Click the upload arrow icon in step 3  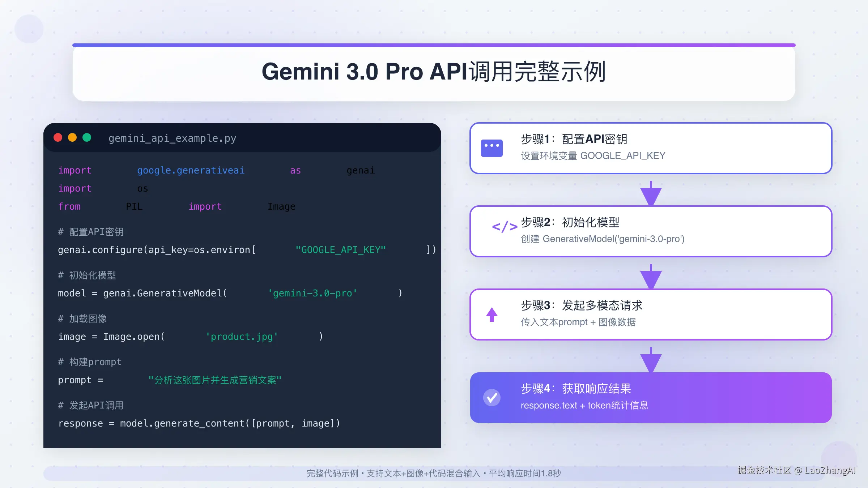[x=492, y=314]
